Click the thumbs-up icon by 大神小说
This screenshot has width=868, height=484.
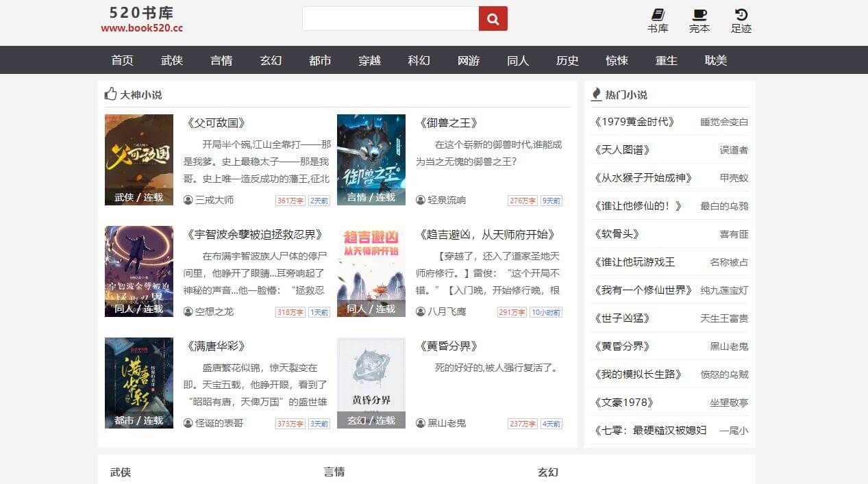pyautogui.click(x=111, y=94)
